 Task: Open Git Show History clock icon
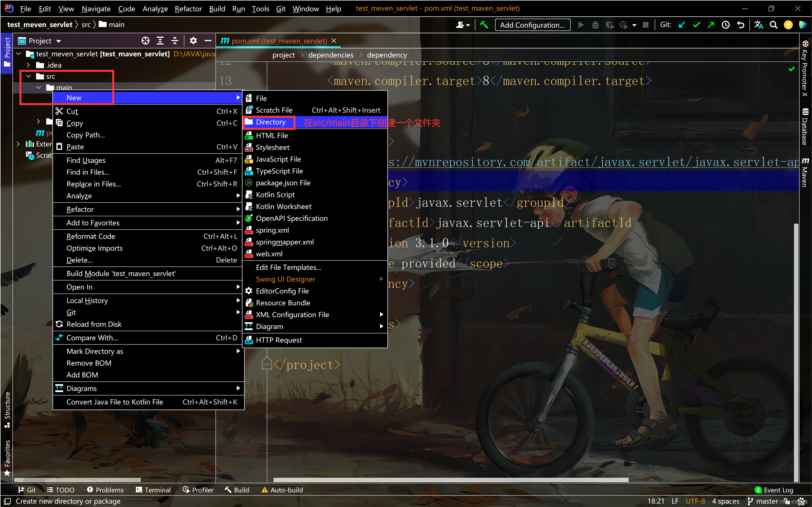point(725,25)
